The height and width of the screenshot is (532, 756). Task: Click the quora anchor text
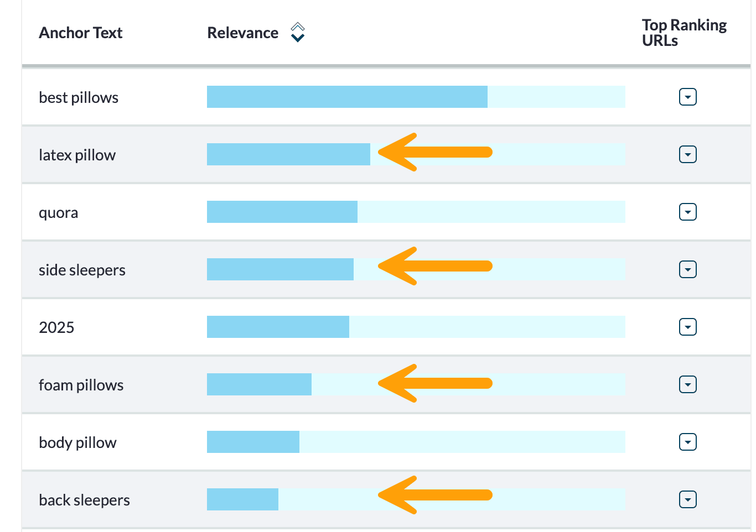point(58,213)
